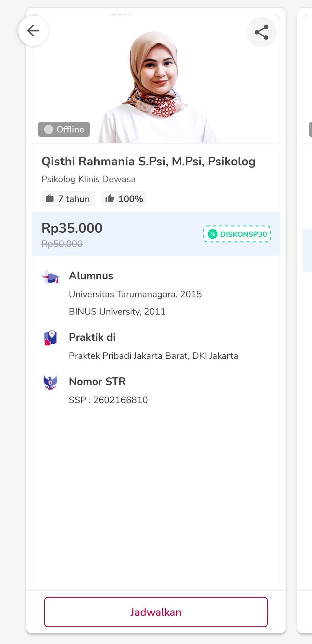312x644 pixels.
Task: Tap the 100% rating chip
Action: point(124,199)
